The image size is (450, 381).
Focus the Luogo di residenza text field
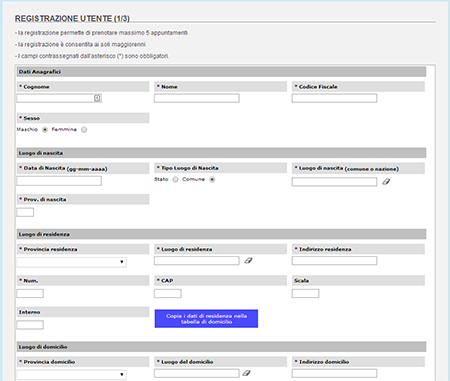[197, 260]
